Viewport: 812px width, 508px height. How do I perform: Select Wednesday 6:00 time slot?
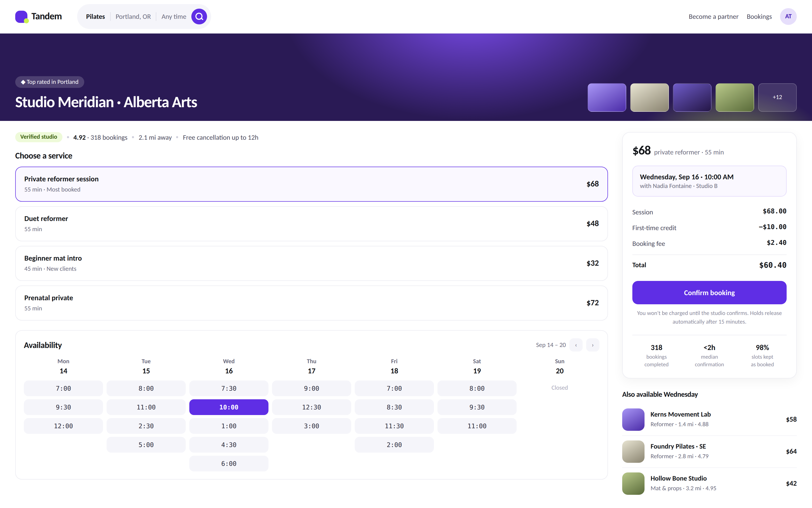229,464
